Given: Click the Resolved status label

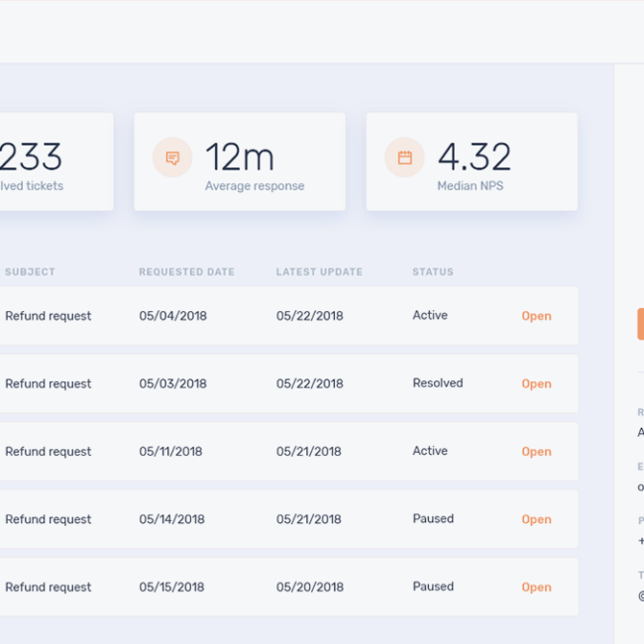Looking at the screenshot, I should tap(437, 383).
